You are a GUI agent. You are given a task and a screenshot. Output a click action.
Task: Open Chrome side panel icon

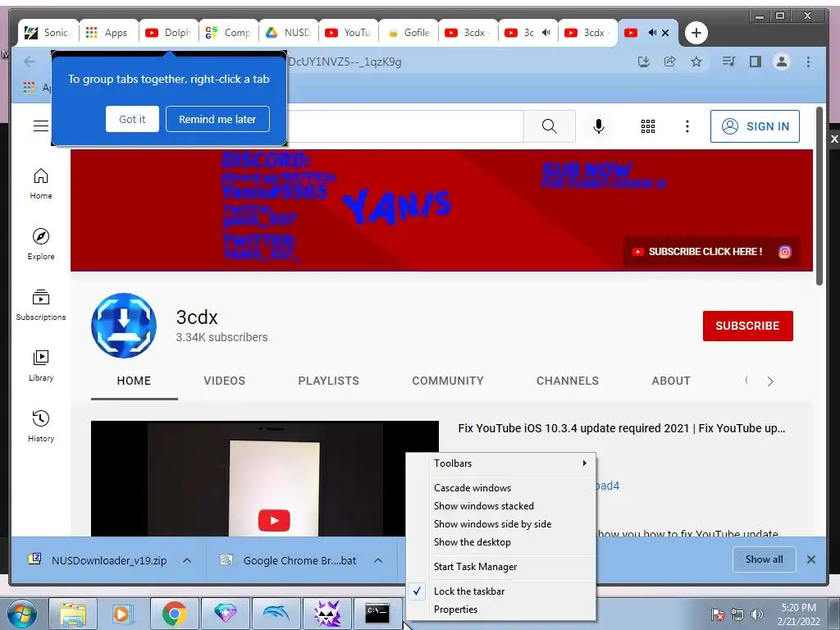click(x=756, y=62)
